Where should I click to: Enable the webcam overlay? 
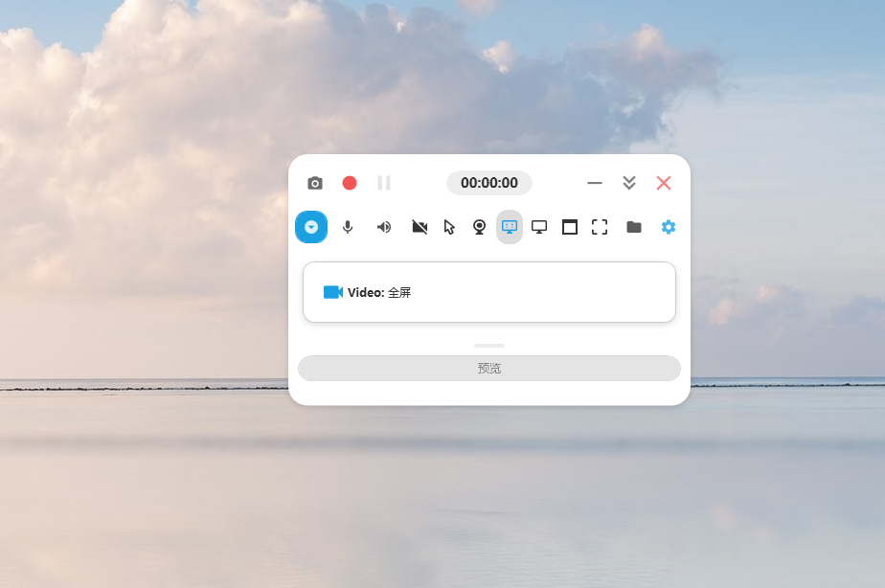click(480, 227)
